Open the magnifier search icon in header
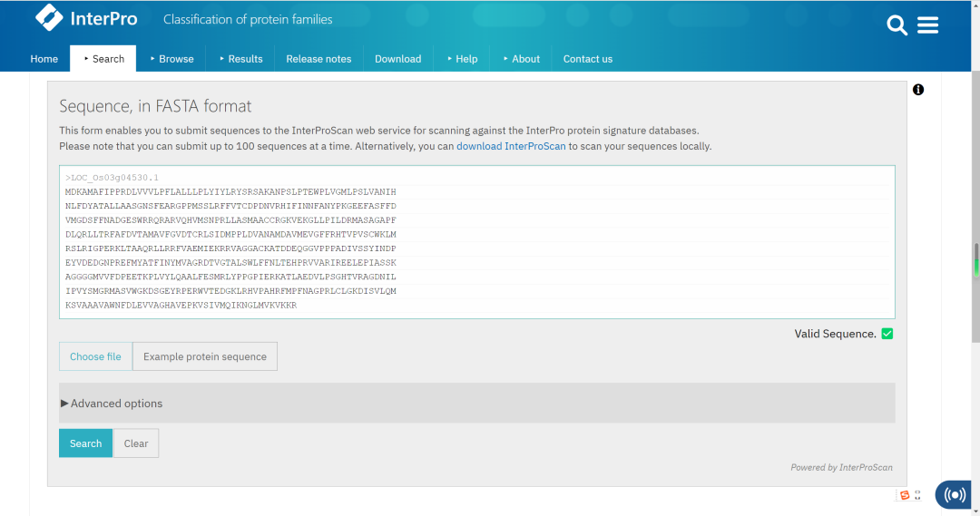The height and width of the screenshot is (516, 980). click(897, 25)
